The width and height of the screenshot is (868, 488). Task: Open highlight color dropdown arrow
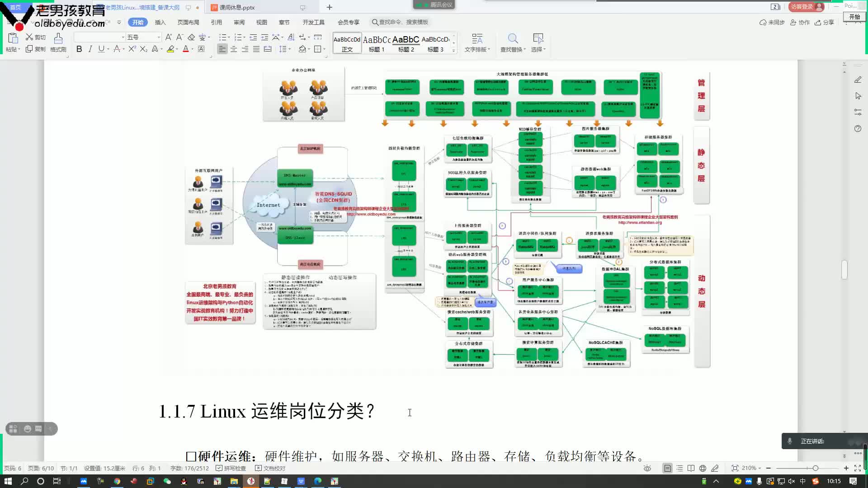[177, 49]
